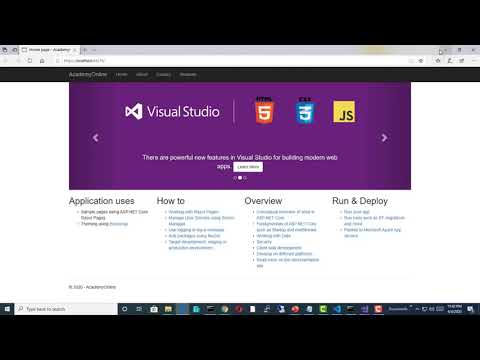
Task: Open the Windows Start menu
Action: [7, 309]
